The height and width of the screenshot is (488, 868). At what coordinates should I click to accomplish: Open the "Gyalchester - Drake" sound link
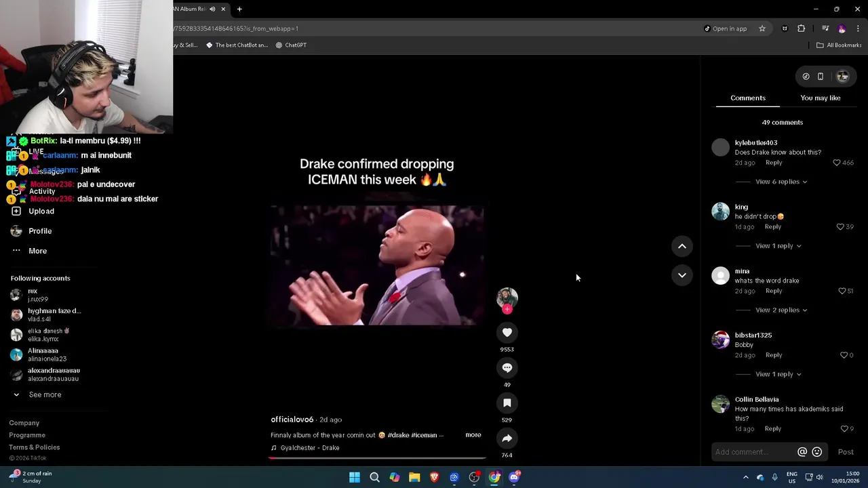(x=305, y=448)
